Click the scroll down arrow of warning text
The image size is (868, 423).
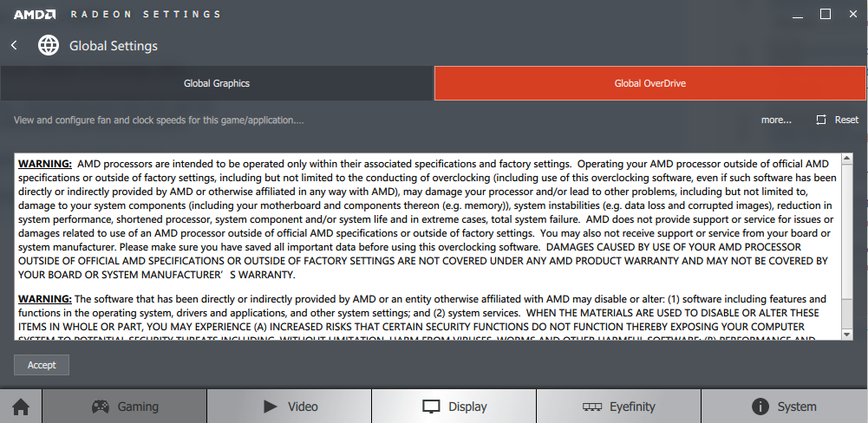click(x=846, y=335)
